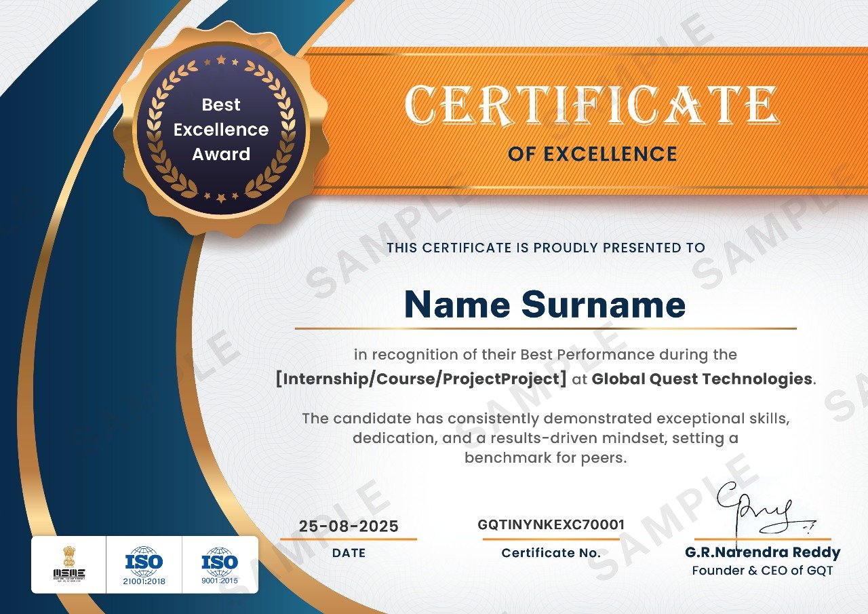Click the date value 25-08-2025

coord(349,526)
